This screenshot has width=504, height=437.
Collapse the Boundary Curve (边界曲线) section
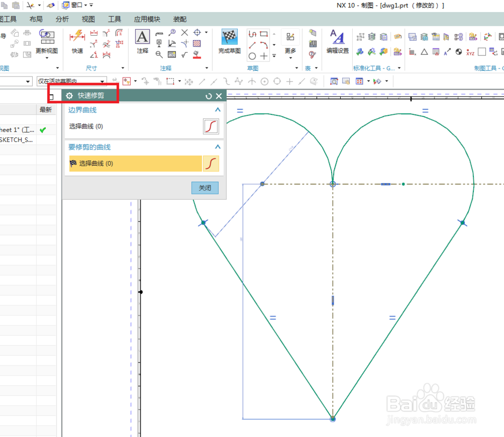[x=218, y=110]
